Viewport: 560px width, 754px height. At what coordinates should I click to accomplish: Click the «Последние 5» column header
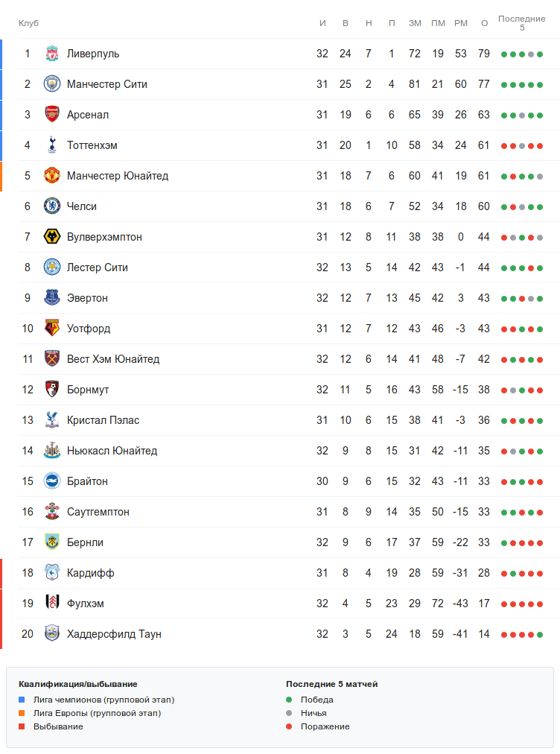tap(521, 23)
